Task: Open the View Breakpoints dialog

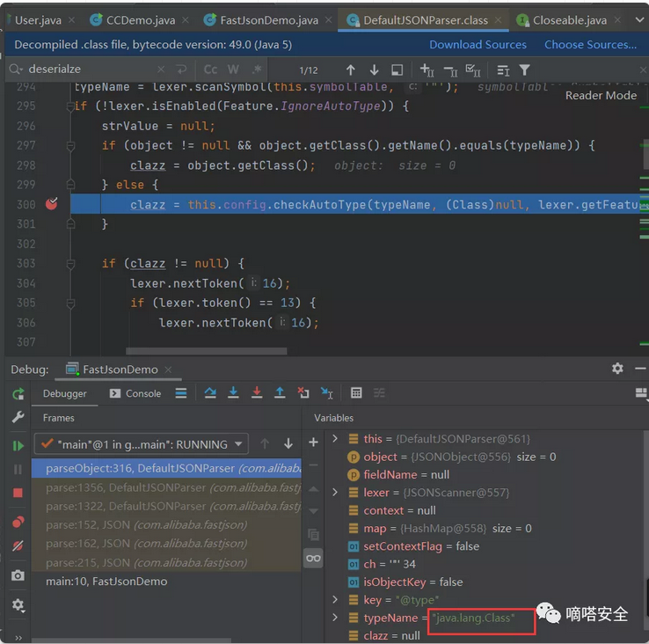Action: click(18, 523)
